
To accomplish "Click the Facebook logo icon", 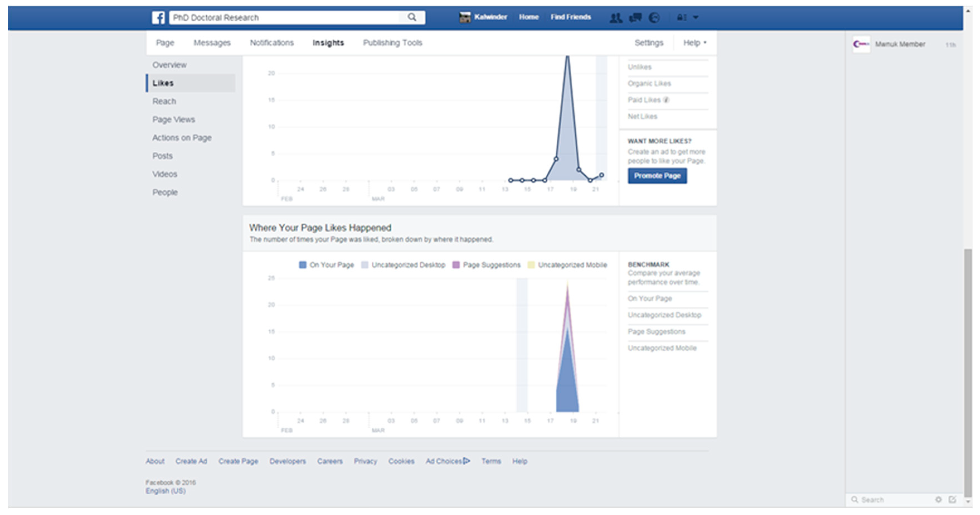I will point(158,18).
